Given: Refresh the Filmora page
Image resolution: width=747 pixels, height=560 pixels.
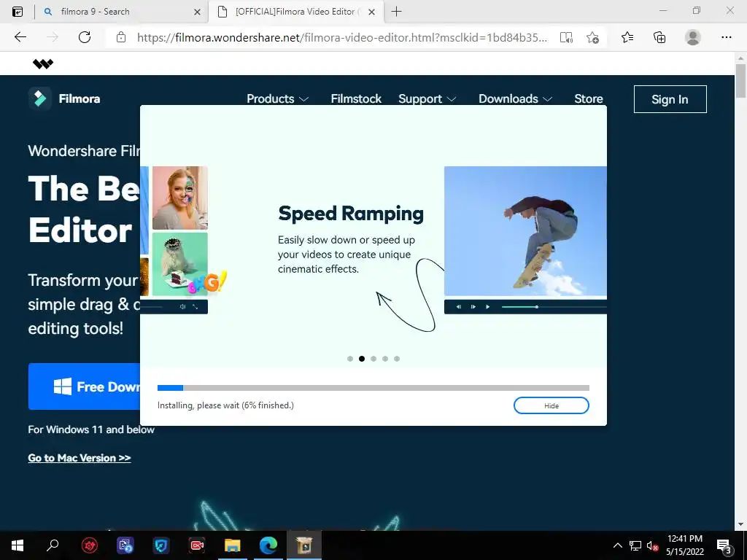Looking at the screenshot, I should tap(85, 37).
